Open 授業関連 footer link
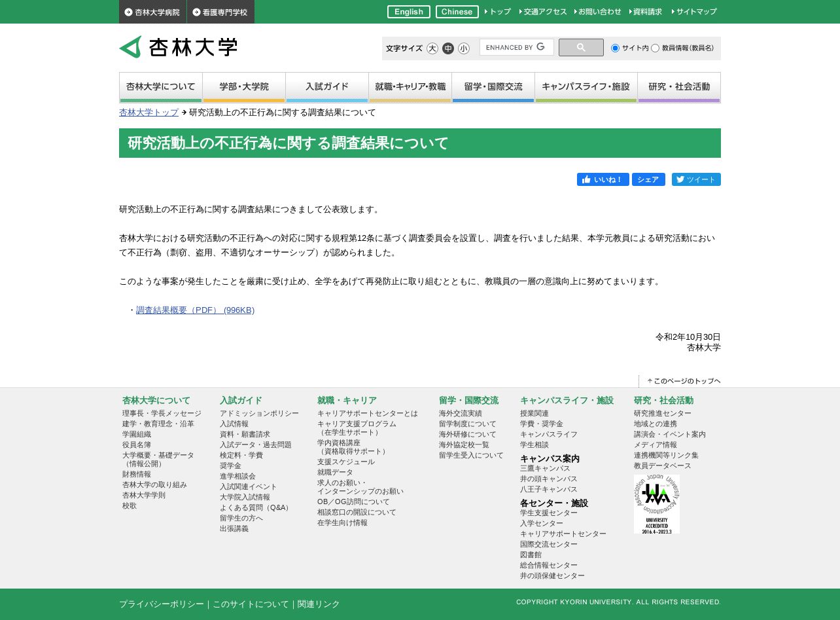 [x=534, y=414]
